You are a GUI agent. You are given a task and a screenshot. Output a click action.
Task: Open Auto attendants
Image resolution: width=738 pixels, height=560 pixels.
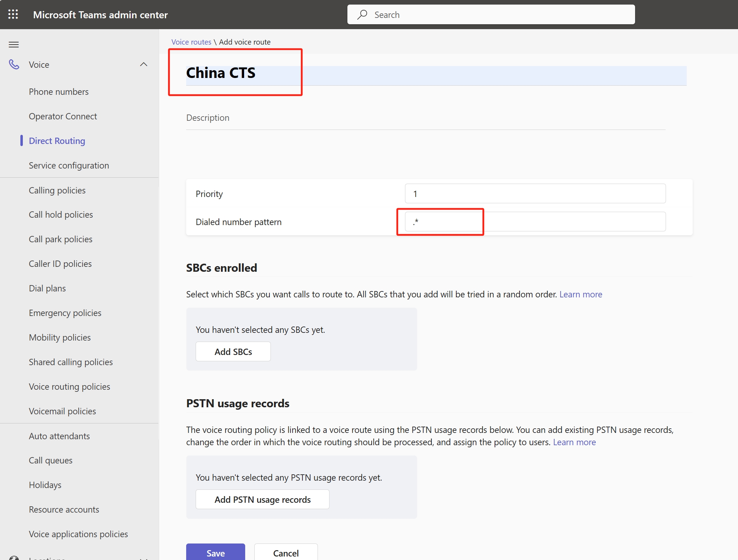tap(59, 436)
